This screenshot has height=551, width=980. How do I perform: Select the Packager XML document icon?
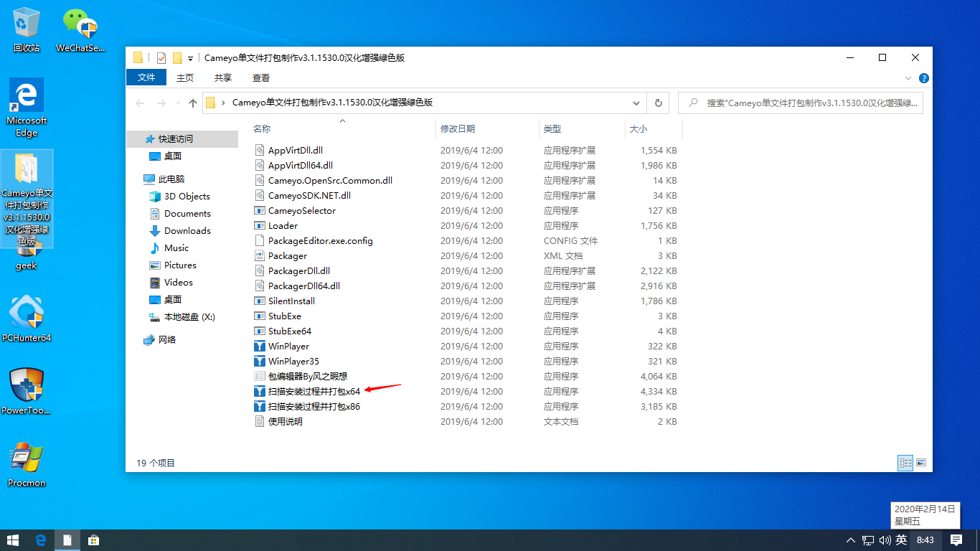click(x=260, y=256)
